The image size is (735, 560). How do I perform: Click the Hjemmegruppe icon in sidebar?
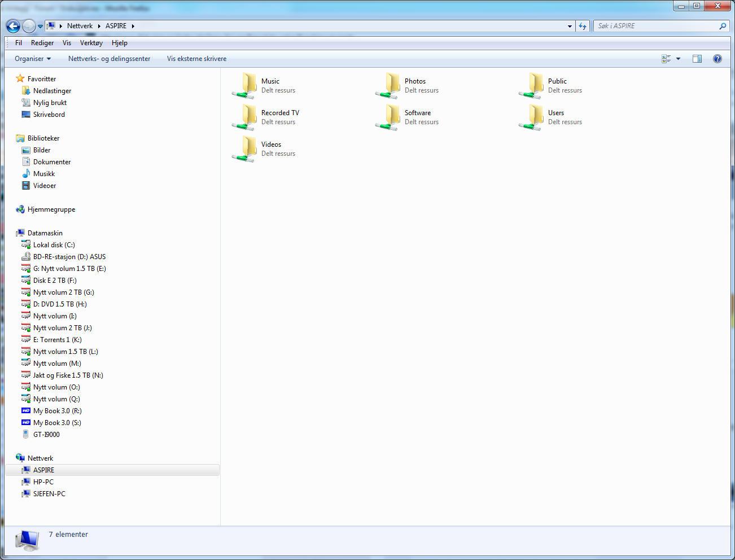coord(20,209)
